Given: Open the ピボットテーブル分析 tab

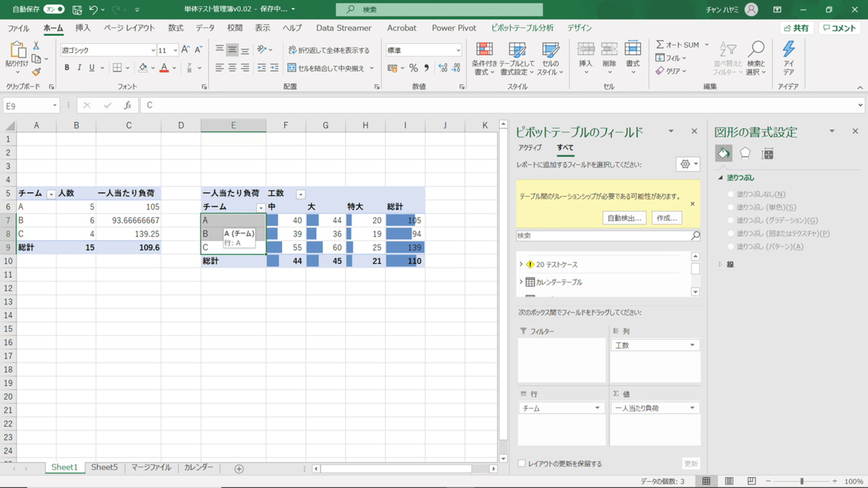Looking at the screenshot, I should [522, 28].
